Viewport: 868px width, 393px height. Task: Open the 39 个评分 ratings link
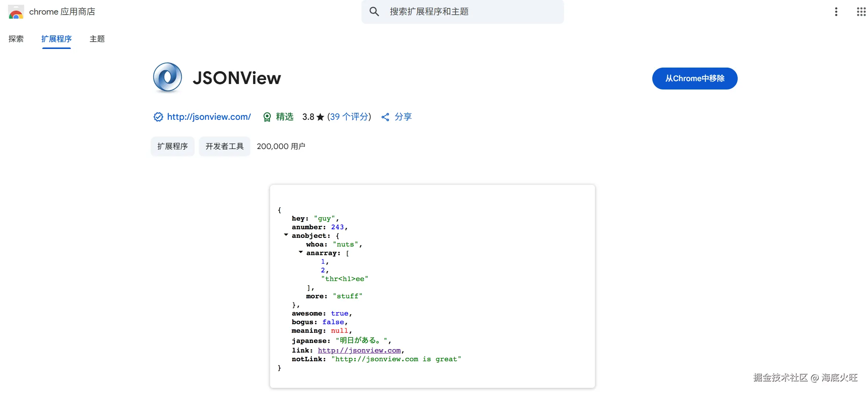pos(349,117)
